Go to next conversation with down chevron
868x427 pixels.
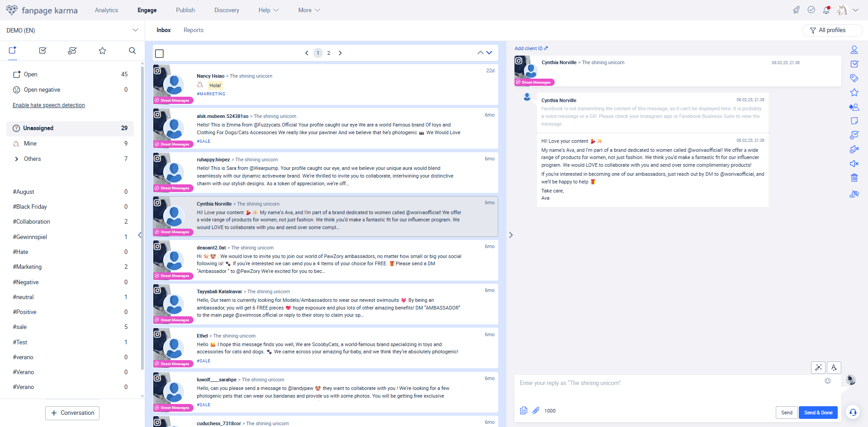[x=489, y=53]
